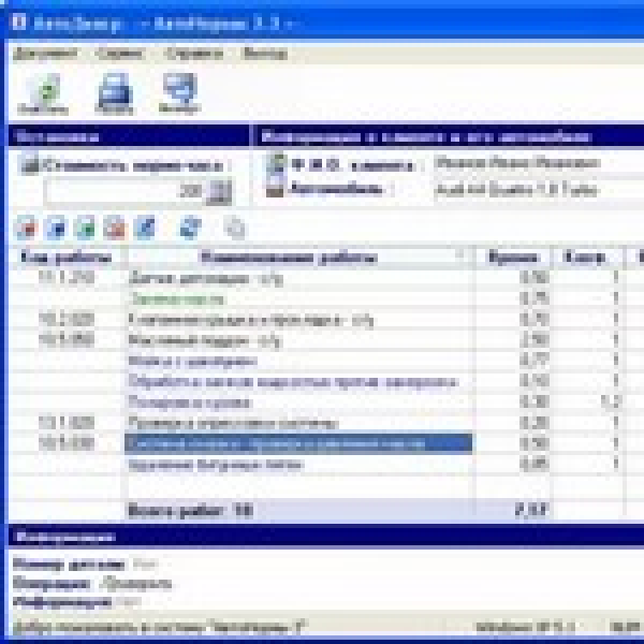Open the Сервис menu
The image size is (644, 644).
119,52
